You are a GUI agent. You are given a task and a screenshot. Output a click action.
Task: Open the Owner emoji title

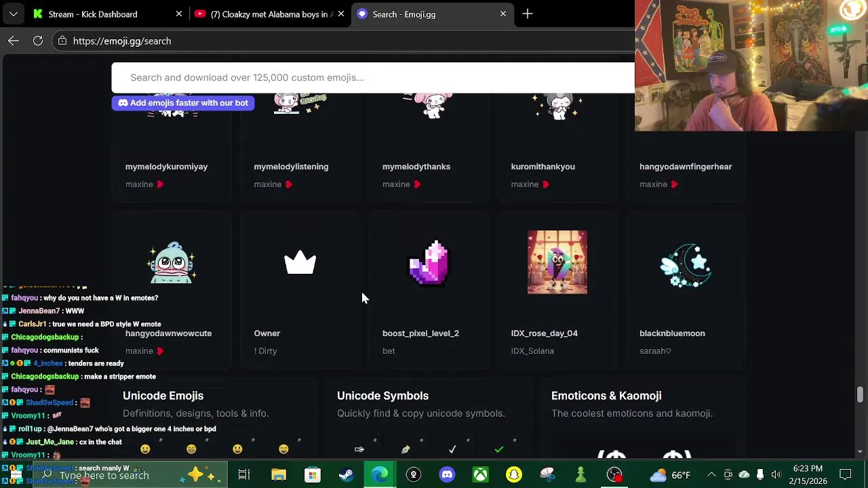[x=267, y=333]
